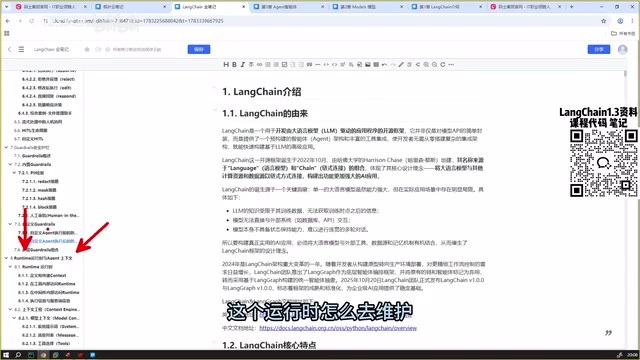Star the LangChain note as favorite
The image size is (640, 360).
click(87, 49)
